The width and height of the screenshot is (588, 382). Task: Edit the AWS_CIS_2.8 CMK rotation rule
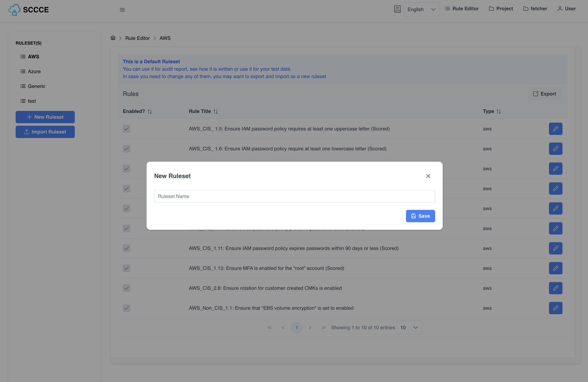coord(555,288)
